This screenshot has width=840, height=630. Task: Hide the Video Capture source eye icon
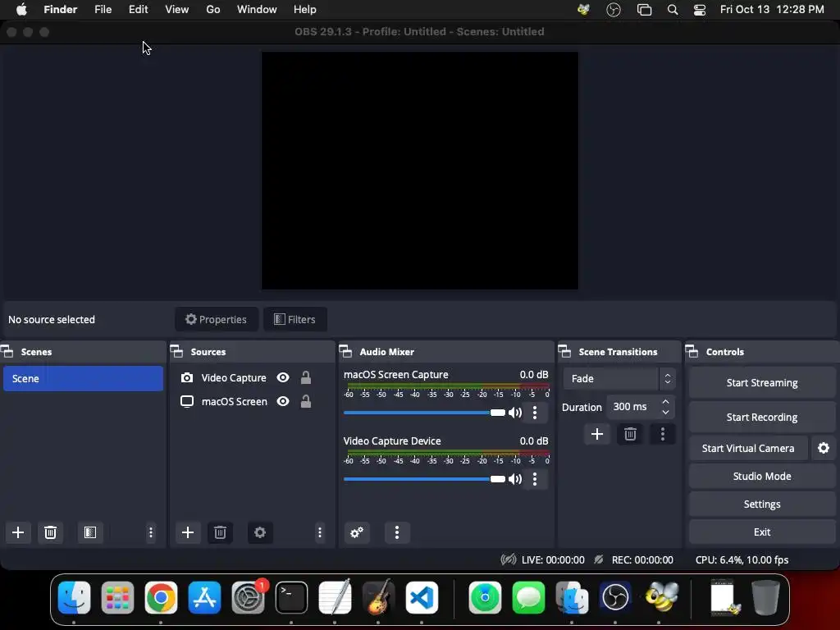283,377
